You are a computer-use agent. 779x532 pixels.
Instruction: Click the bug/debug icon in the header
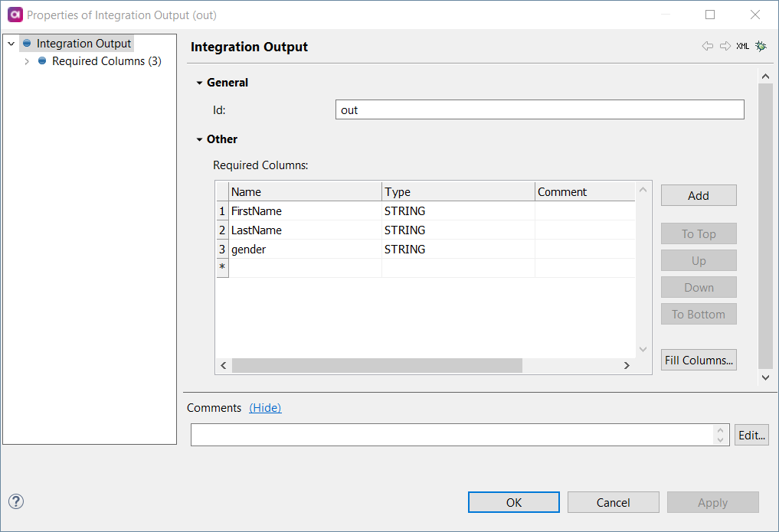click(x=760, y=46)
